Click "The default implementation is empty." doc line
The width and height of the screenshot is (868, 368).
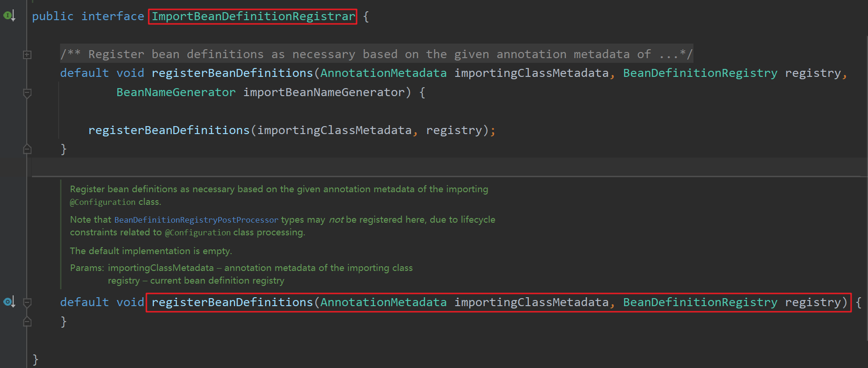tap(151, 251)
